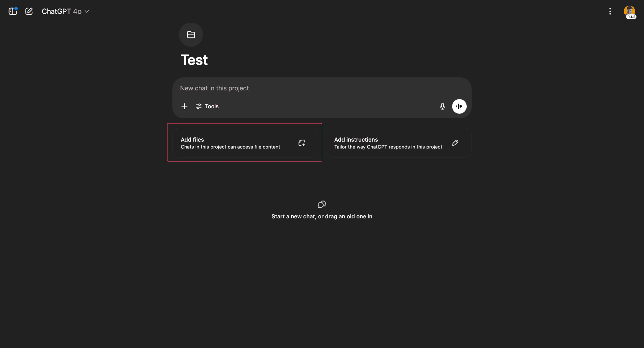Click the Add instructions card

[x=398, y=142]
